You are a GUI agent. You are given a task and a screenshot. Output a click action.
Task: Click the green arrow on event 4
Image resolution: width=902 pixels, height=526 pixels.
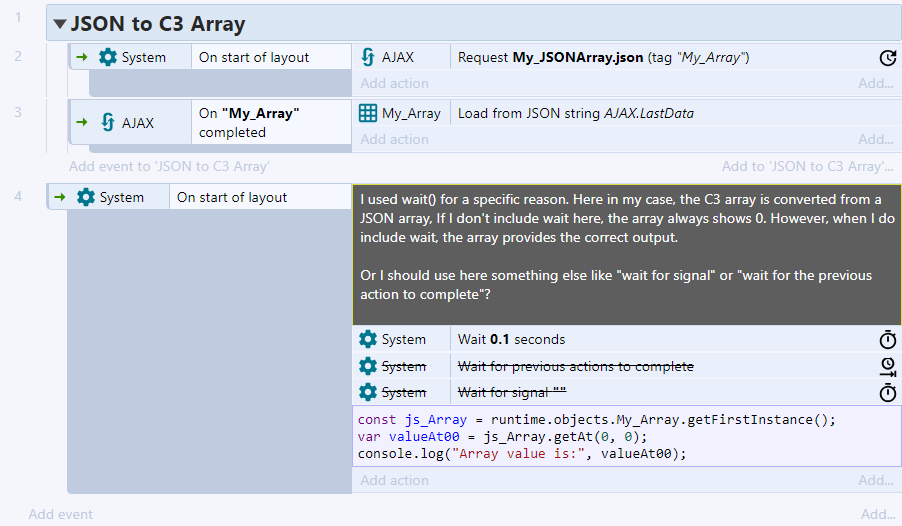pyautogui.click(x=60, y=197)
